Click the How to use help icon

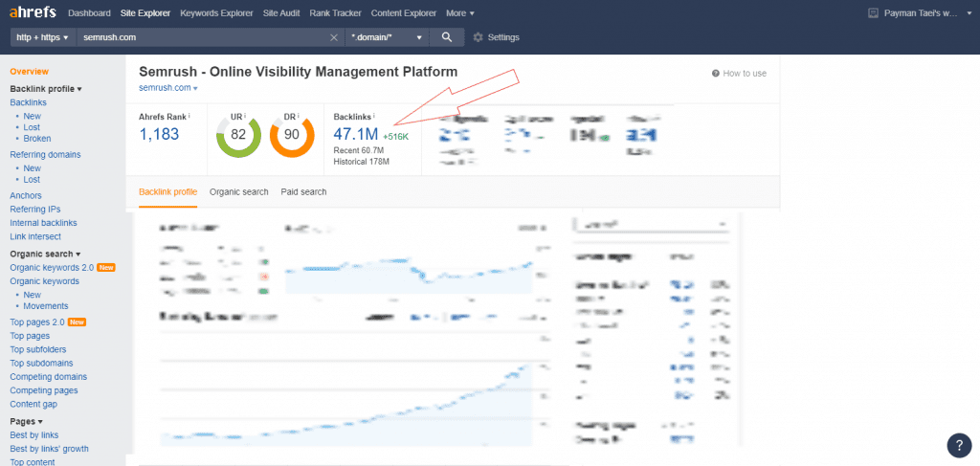click(x=716, y=74)
